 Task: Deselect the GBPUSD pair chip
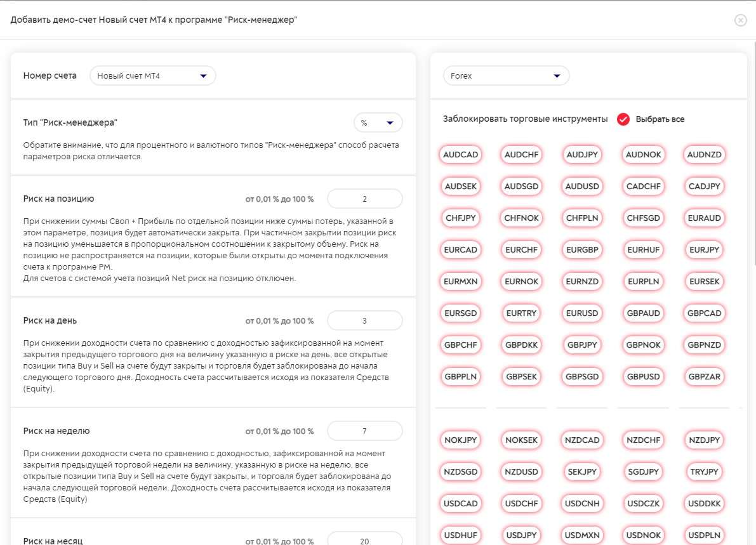(x=643, y=378)
